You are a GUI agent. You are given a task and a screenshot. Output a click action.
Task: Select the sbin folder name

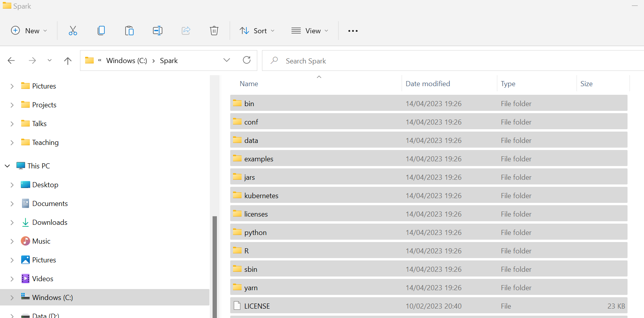pyautogui.click(x=251, y=269)
